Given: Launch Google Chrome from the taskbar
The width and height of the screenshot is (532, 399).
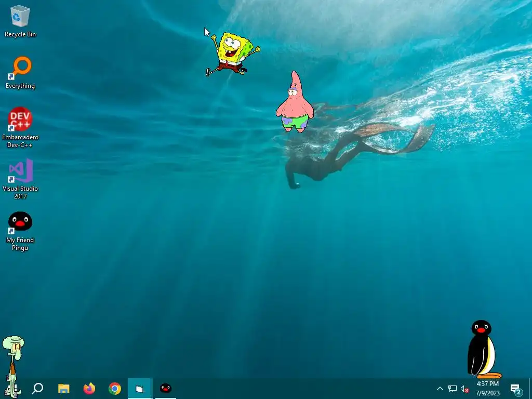Looking at the screenshot, I should [x=115, y=389].
